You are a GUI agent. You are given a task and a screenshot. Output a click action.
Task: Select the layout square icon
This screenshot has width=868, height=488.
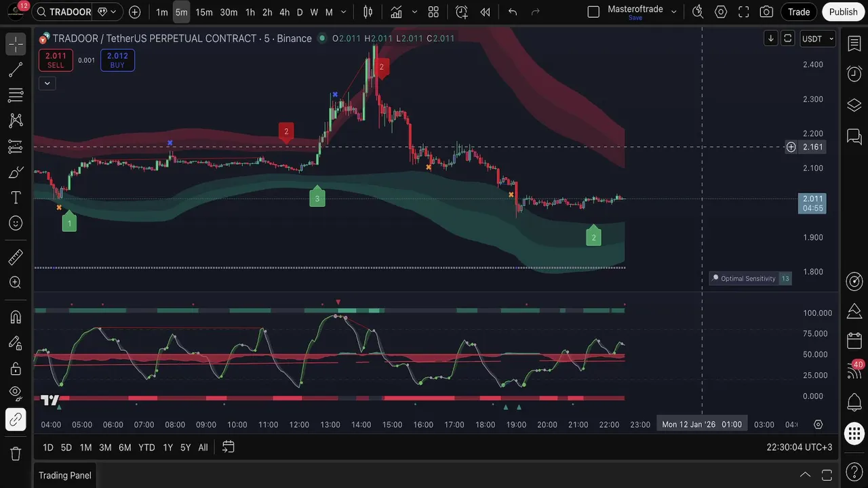593,12
